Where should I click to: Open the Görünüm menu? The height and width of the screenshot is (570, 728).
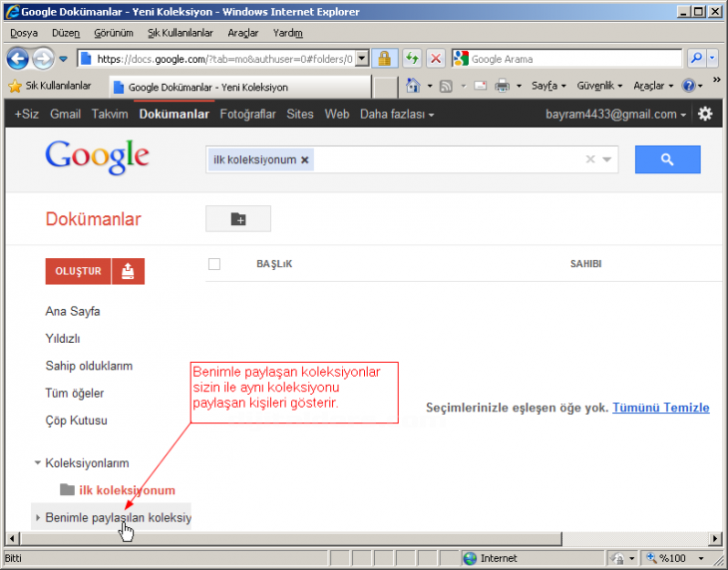[x=114, y=33]
